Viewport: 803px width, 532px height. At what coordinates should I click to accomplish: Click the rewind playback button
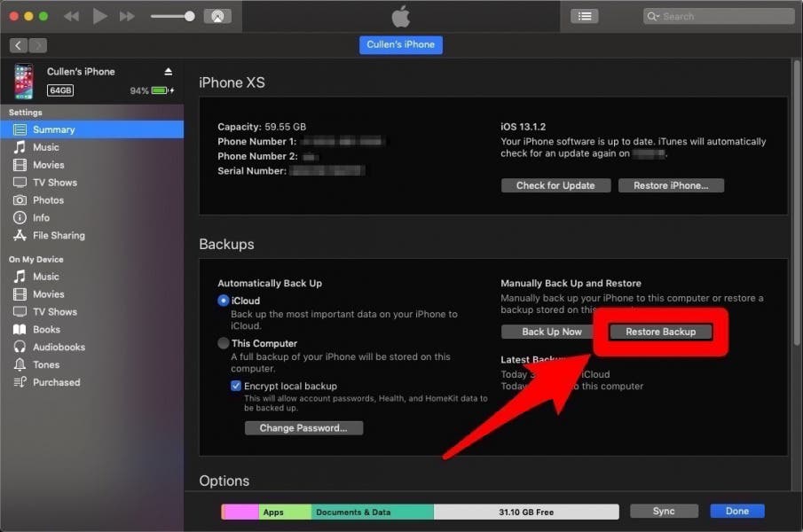pyautogui.click(x=72, y=16)
